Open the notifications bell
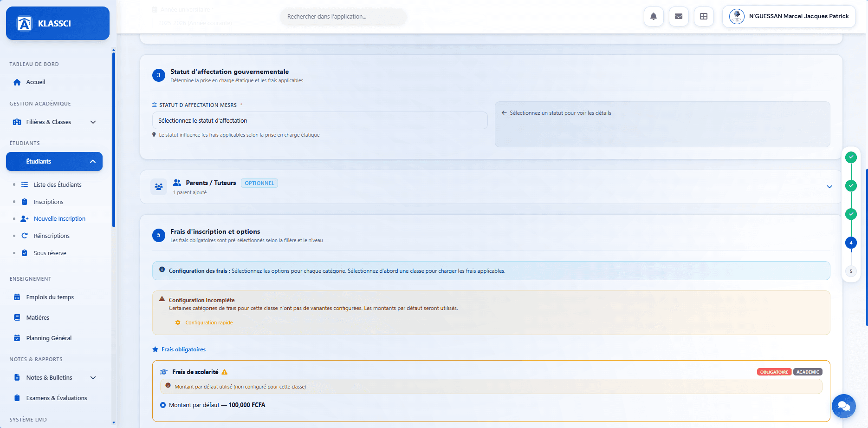Image resolution: width=868 pixels, height=428 pixels. coord(654,16)
